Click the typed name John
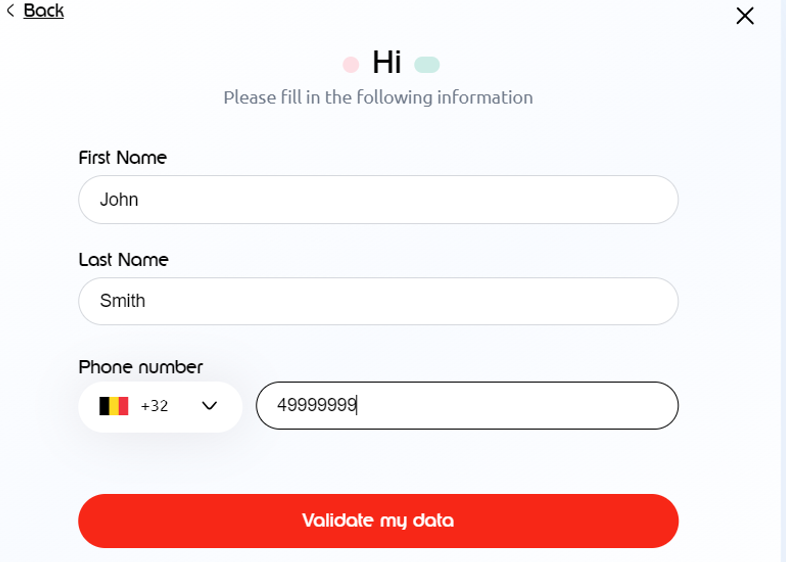Image resolution: width=786 pixels, height=562 pixels. point(119,199)
